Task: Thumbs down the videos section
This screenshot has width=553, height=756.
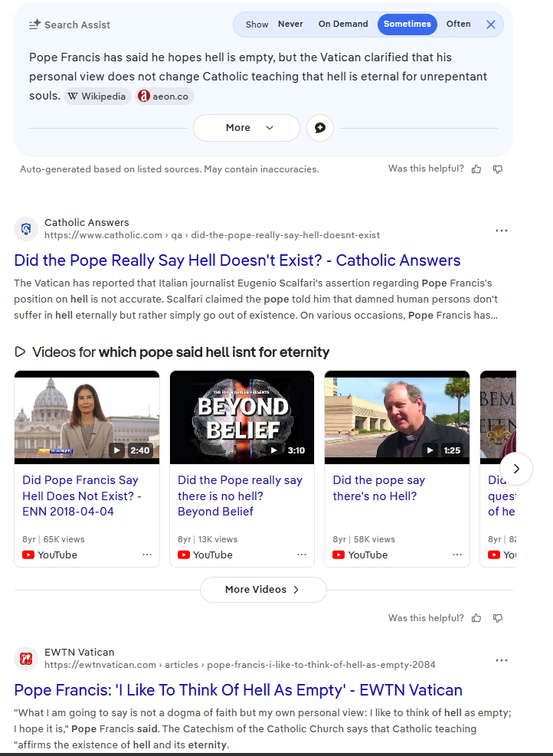Action: [498, 618]
